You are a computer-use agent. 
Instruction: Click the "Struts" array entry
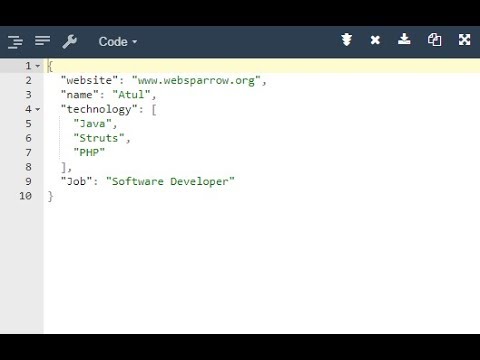tap(99, 138)
